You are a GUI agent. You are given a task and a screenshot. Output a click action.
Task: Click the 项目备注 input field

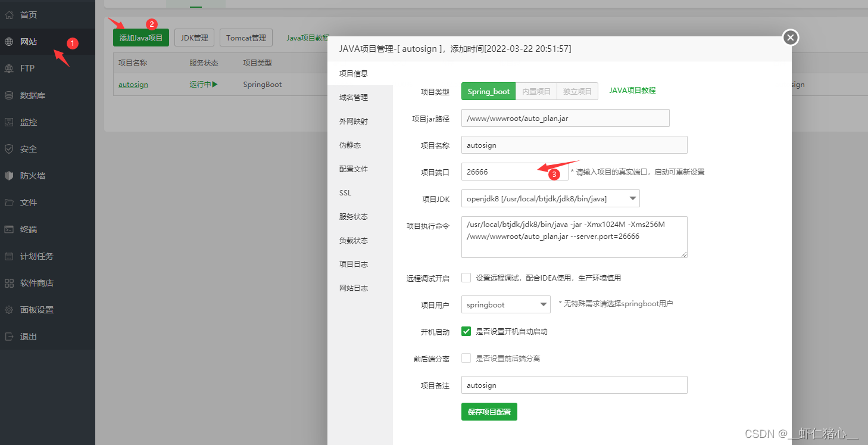click(574, 385)
